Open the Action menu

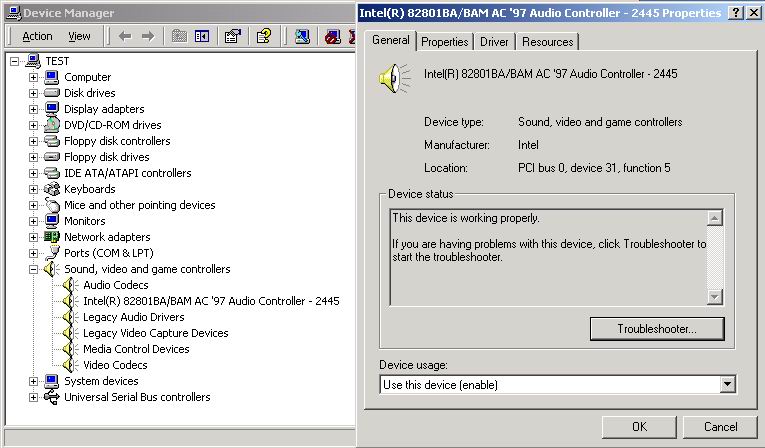point(37,36)
